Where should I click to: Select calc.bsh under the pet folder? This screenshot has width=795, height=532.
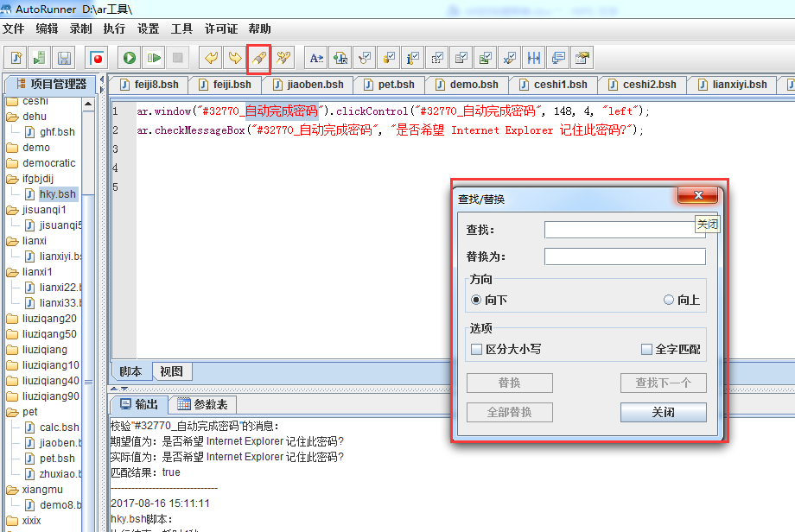point(60,427)
